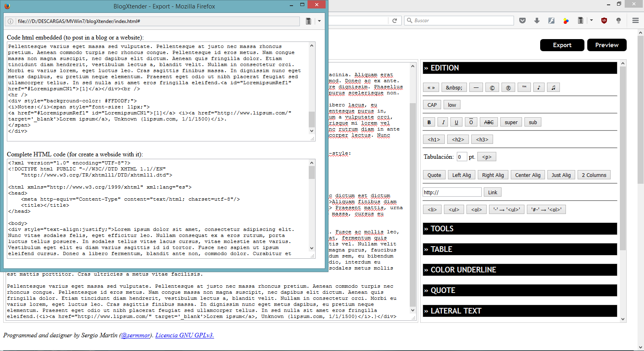Open dropdown arrow beside main toolbar card icon
The width and height of the screenshot is (644, 351).
pos(591,21)
